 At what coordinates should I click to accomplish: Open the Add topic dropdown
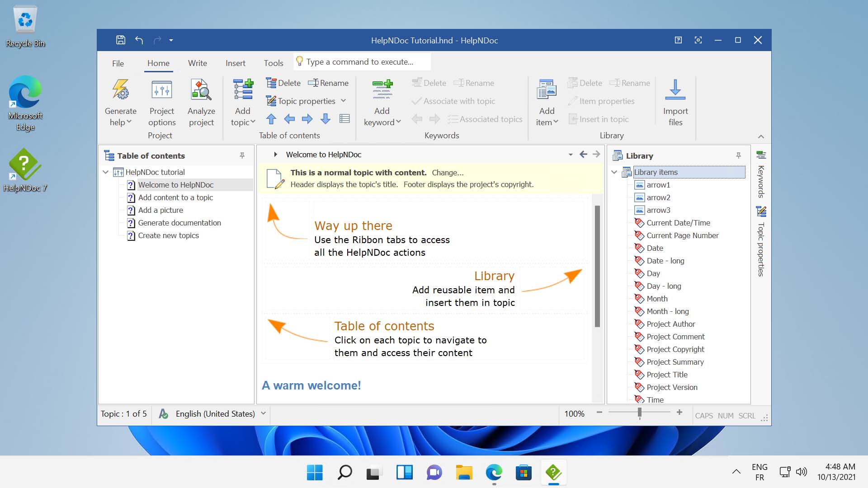click(252, 122)
